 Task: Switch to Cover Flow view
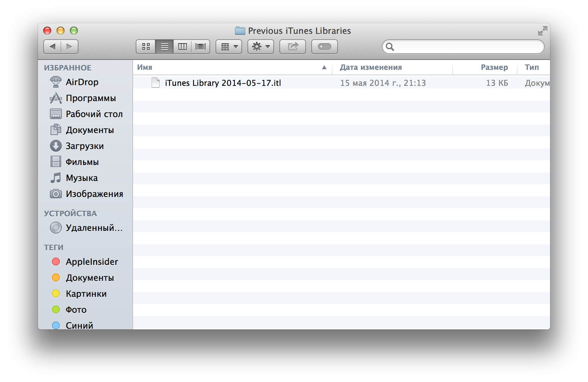click(x=201, y=47)
